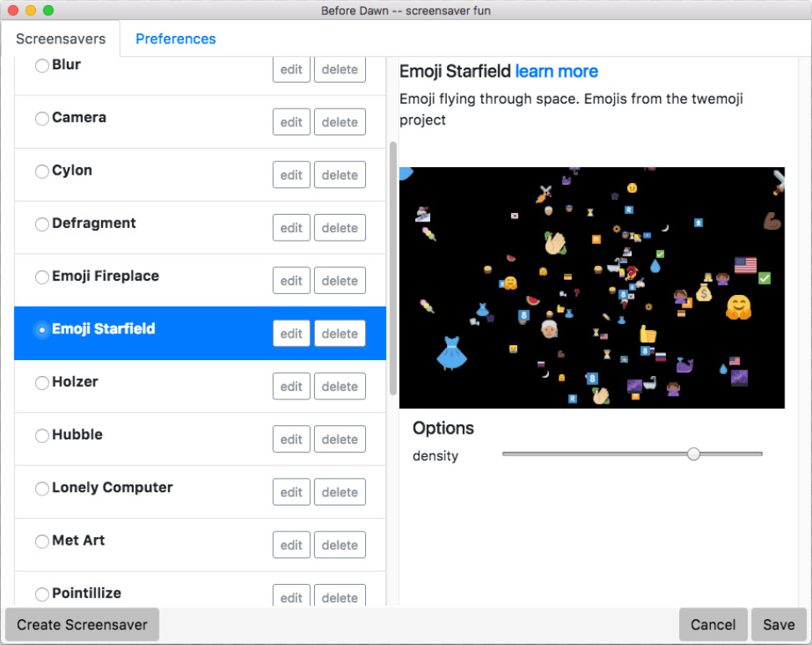
Task: Delete the Lonely Computer screensaver
Action: (340, 491)
